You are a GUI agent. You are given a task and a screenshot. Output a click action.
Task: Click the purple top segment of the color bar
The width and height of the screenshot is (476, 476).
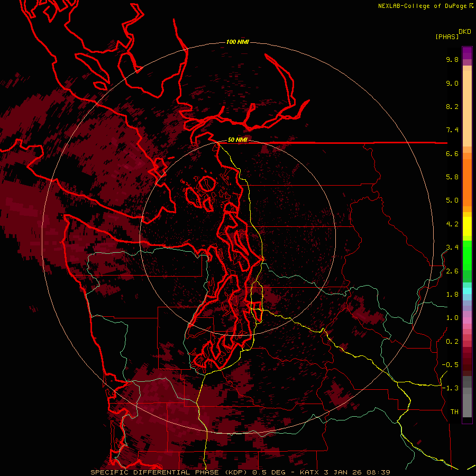(467, 53)
